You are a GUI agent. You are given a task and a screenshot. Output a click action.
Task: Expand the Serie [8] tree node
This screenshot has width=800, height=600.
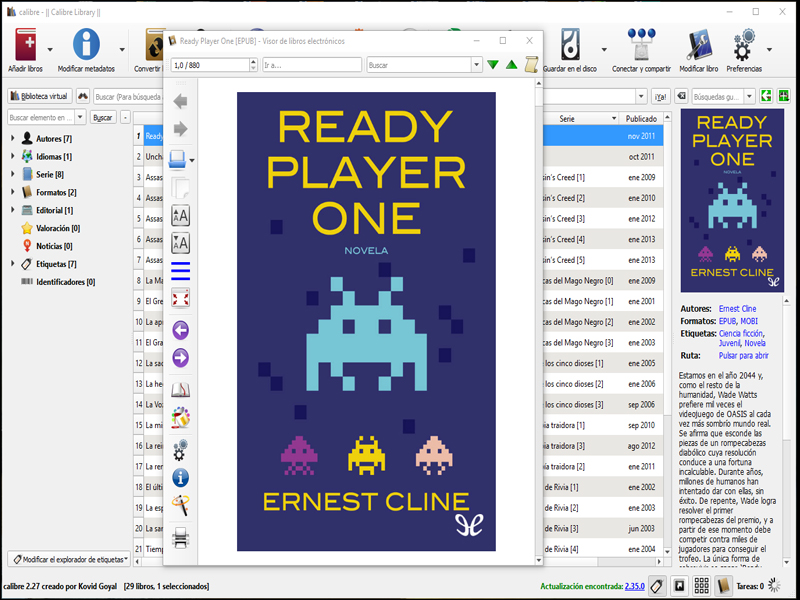coord(13,174)
